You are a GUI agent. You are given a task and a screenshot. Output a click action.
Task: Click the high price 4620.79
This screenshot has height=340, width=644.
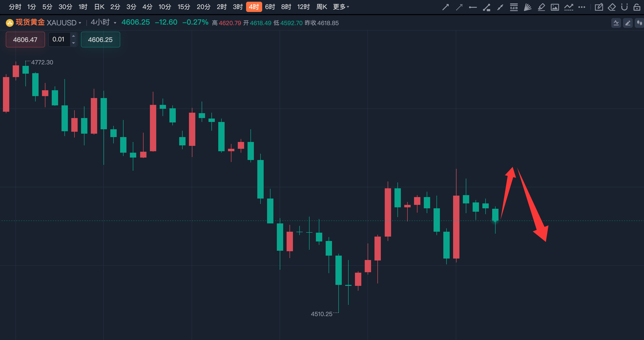click(x=230, y=23)
